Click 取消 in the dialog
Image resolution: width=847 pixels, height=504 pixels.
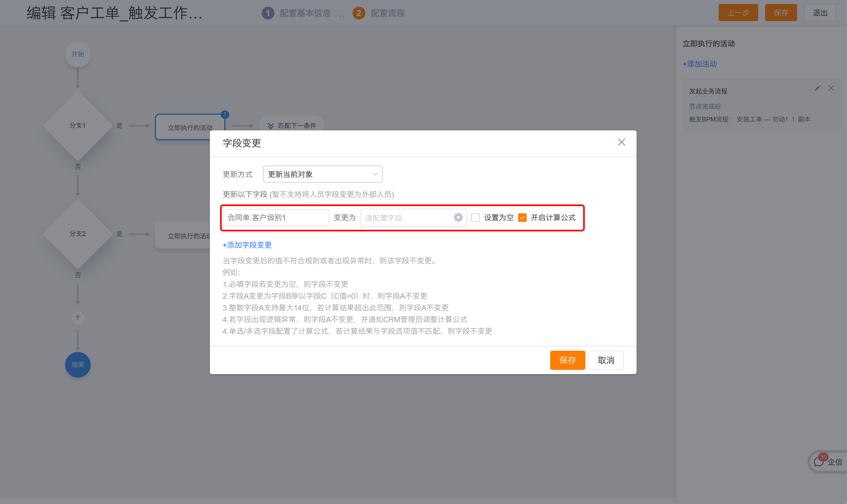pos(606,360)
